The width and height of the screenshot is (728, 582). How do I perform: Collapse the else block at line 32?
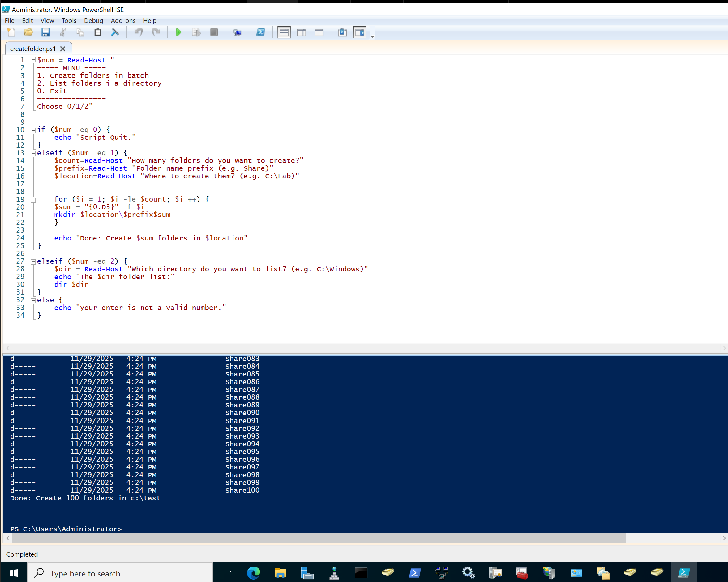(x=33, y=300)
